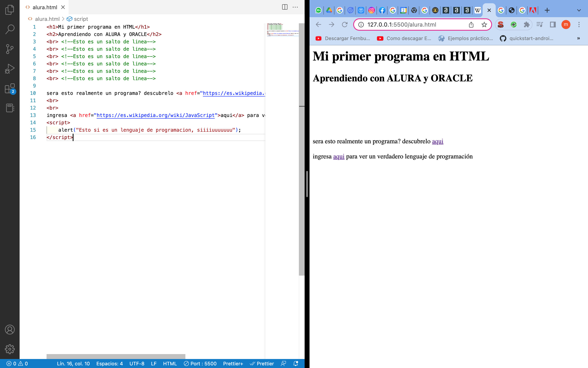Open the green rocket extension icon

pos(513,25)
